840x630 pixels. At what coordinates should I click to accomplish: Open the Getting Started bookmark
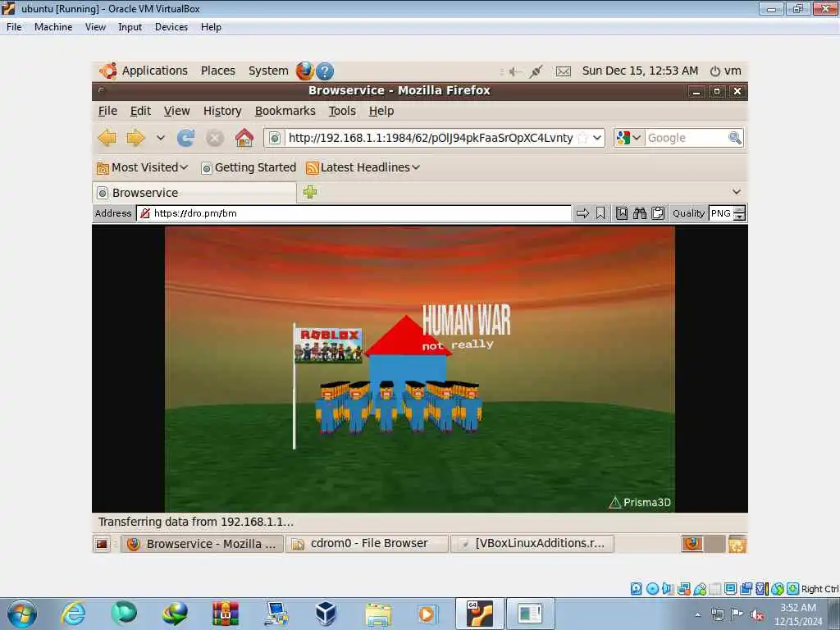249,167
